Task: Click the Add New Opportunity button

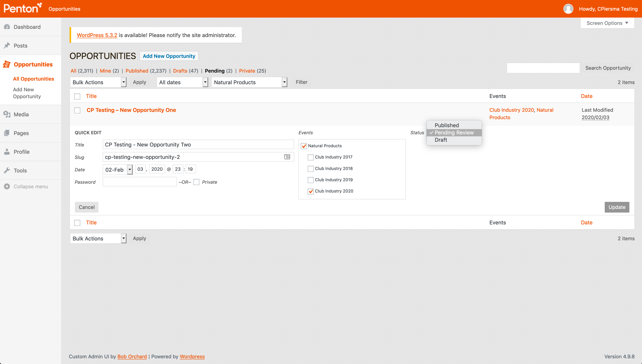Action: click(x=169, y=56)
